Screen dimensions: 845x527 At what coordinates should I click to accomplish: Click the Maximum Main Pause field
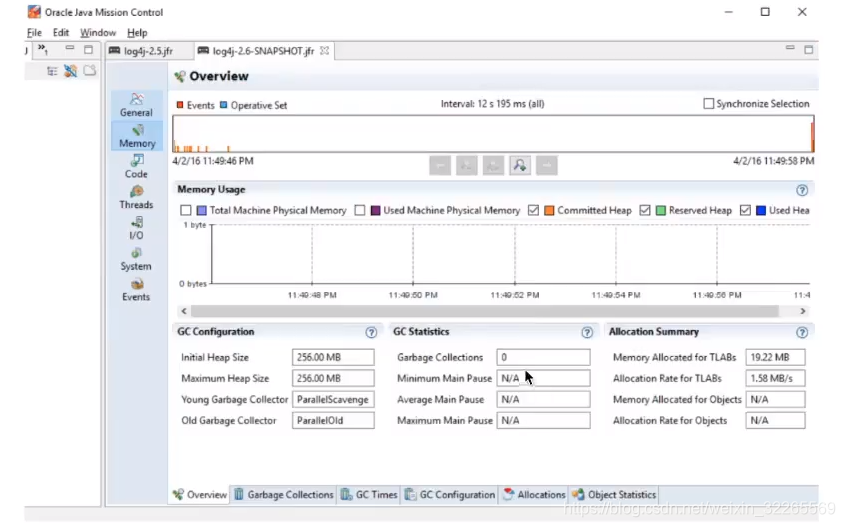pos(543,420)
